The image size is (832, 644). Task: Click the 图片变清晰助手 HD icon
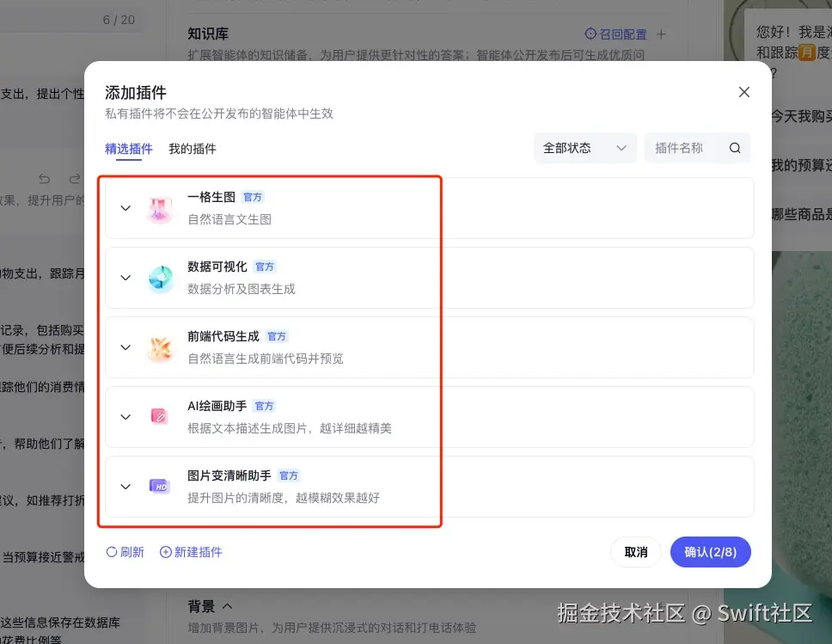159,487
